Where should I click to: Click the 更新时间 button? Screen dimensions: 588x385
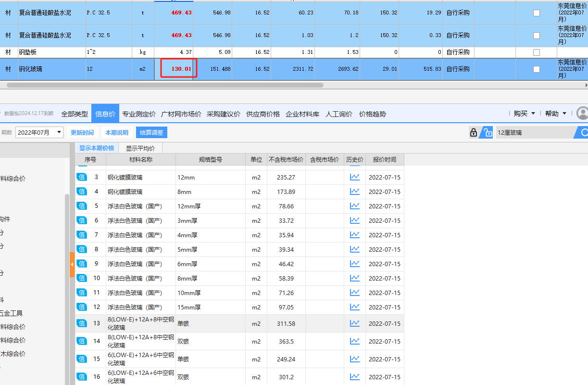(82, 132)
